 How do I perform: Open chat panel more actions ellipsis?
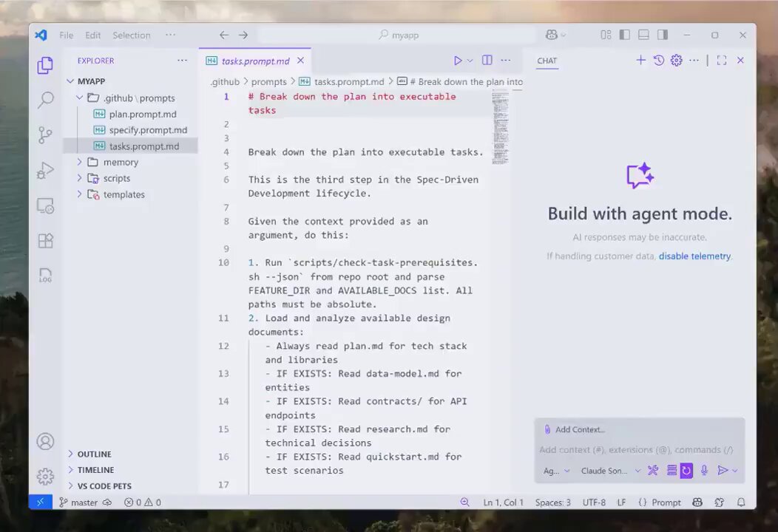(694, 61)
